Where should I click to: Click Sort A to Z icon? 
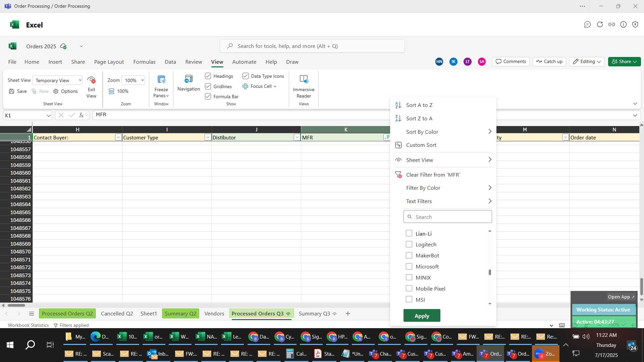pos(398,105)
